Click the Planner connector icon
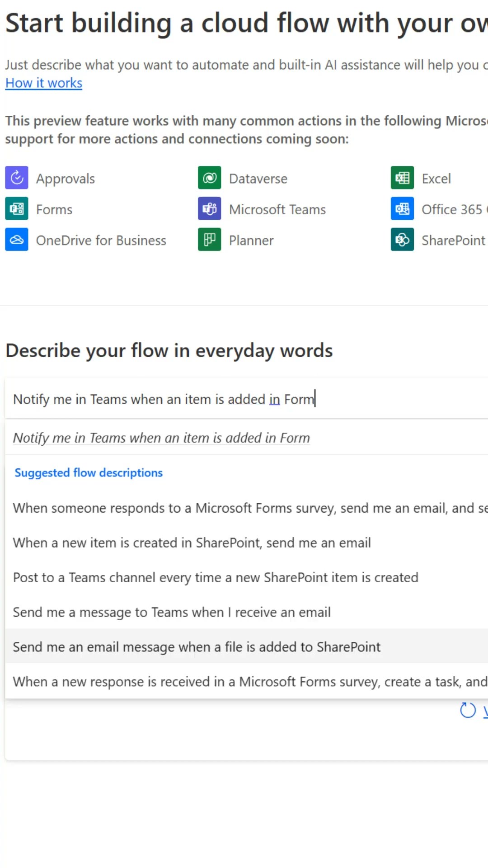This screenshot has height=868, width=488. tap(210, 240)
